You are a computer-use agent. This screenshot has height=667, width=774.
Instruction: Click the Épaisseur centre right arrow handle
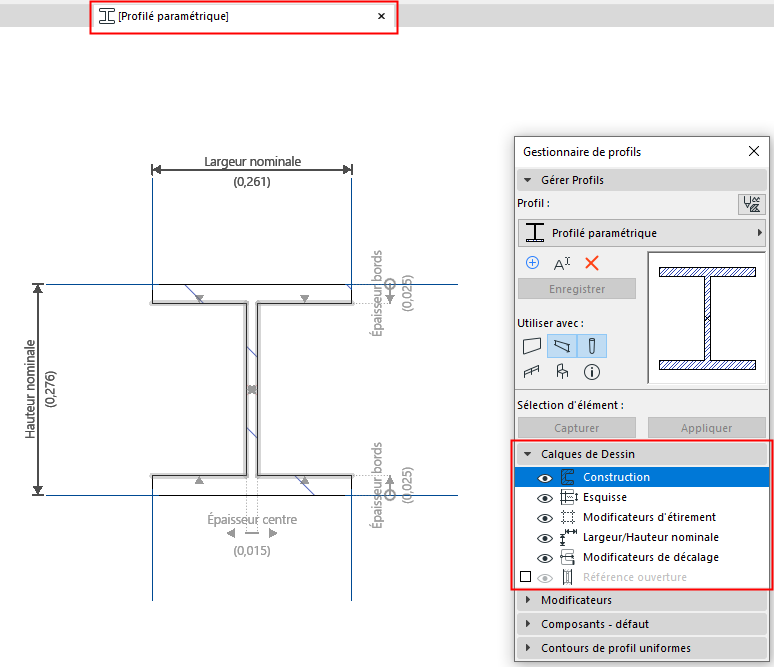pos(273,533)
